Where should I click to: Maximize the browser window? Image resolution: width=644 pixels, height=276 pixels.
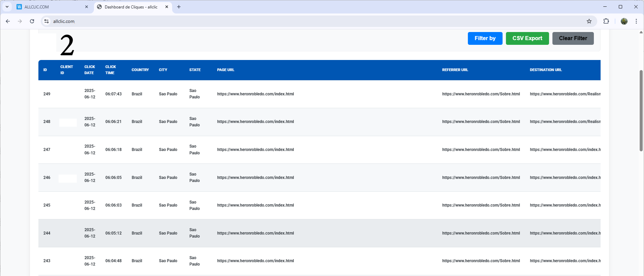pyautogui.click(x=620, y=7)
